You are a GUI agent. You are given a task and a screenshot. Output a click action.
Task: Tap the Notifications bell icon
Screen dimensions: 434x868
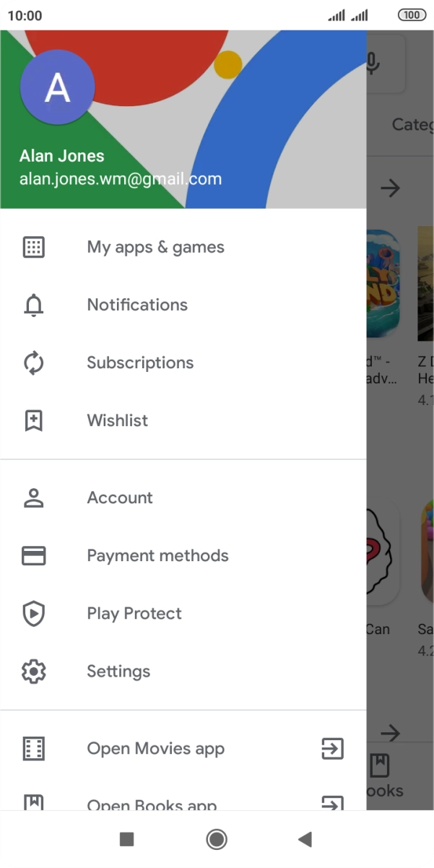(x=34, y=305)
